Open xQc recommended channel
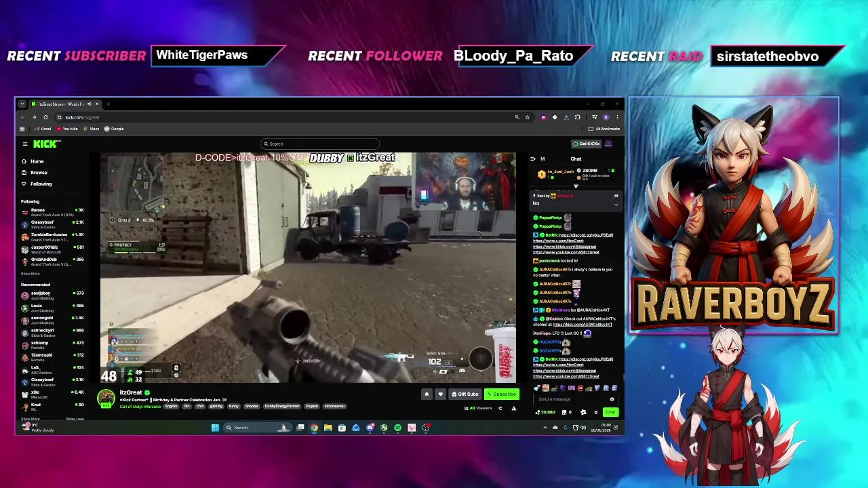Screen dimensions: 868x488 [52, 394]
